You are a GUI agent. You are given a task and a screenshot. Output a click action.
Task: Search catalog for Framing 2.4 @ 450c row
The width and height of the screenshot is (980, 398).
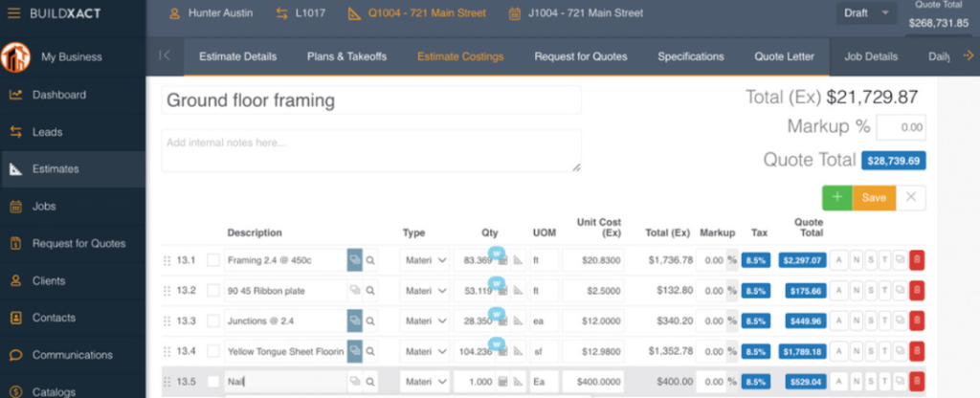[x=370, y=260]
